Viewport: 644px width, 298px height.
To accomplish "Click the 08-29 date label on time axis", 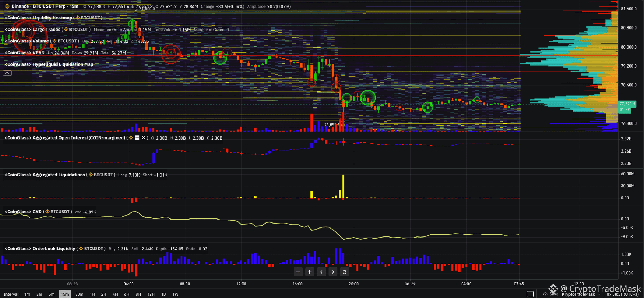I will [x=410, y=284].
